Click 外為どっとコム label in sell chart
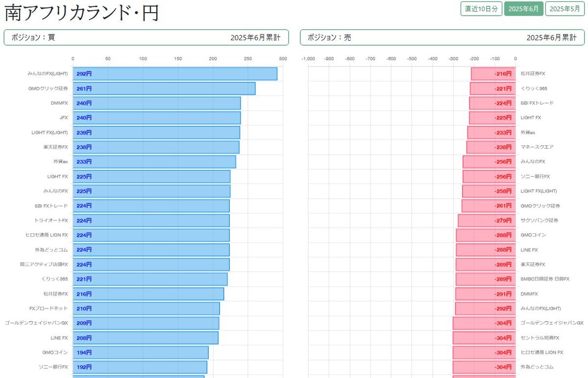 [x=537, y=367]
